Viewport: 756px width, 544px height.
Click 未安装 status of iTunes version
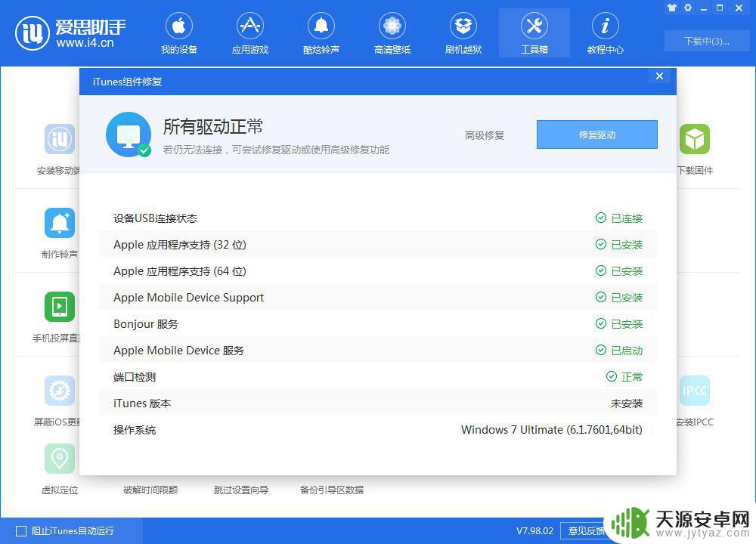click(626, 403)
